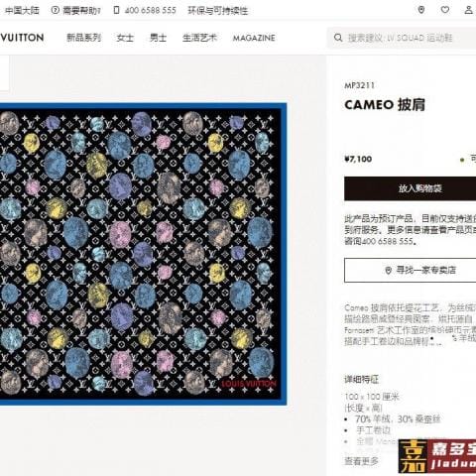
Task: Add item with 放入购物袋 button
Action: [410, 188]
